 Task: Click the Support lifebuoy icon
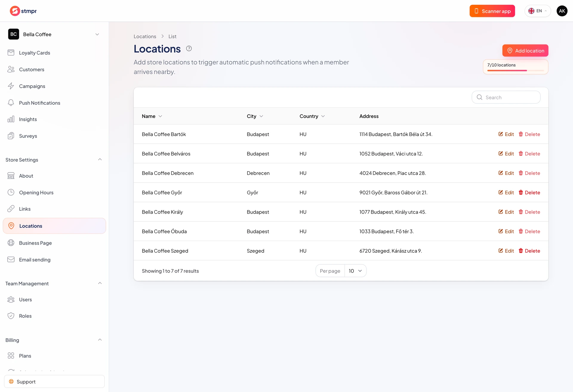point(11,382)
